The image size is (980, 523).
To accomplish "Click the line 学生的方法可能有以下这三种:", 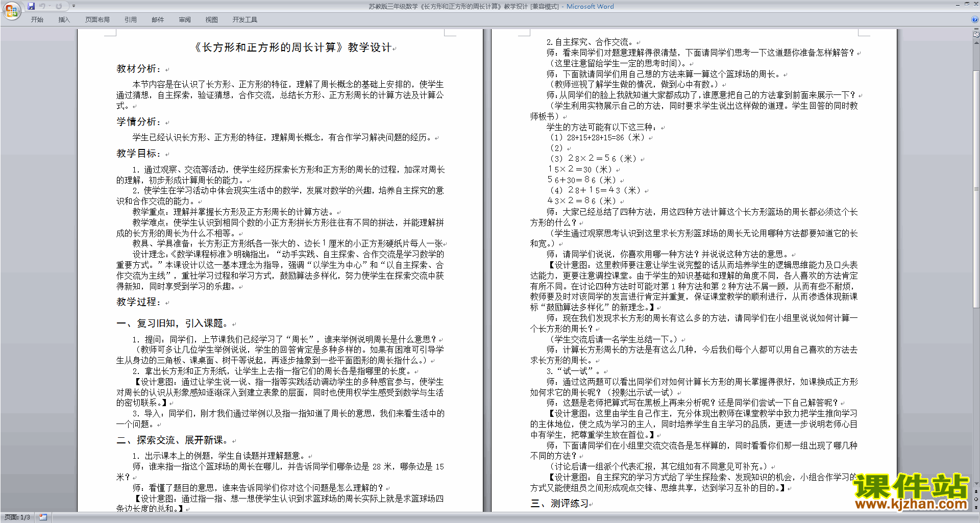I will pyautogui.click(x=602, y=127).
